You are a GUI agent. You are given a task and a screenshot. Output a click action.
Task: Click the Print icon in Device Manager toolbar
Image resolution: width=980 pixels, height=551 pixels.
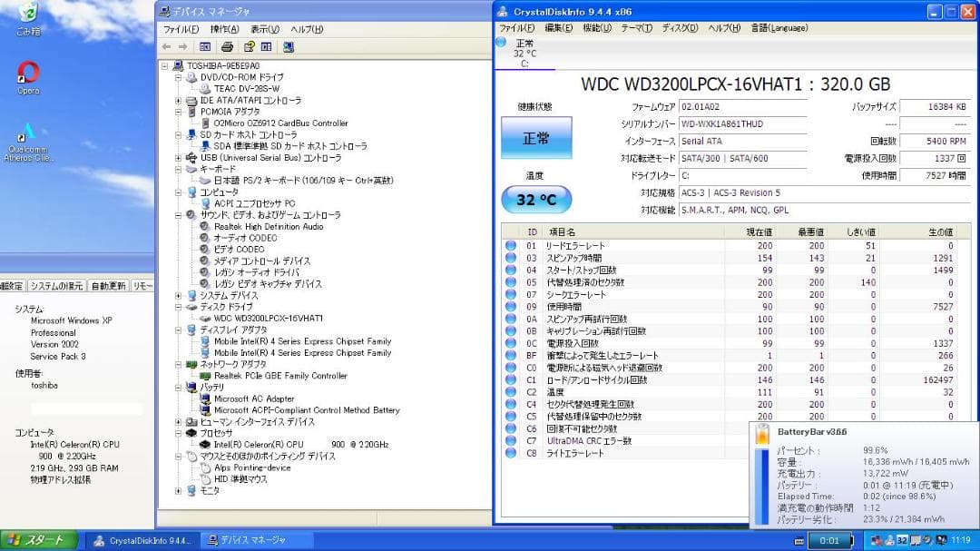[x=228, y=45]
